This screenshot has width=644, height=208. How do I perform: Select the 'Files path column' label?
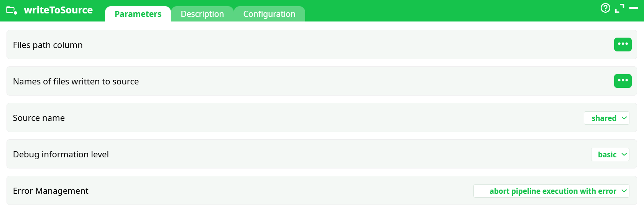pyautogui.click(x=48, y=45)
